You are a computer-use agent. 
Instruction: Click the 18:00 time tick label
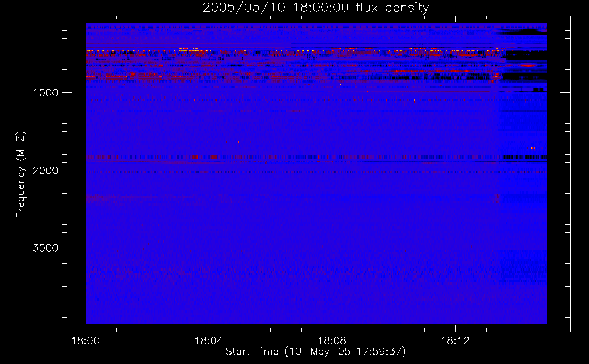(x=86, y=341)
